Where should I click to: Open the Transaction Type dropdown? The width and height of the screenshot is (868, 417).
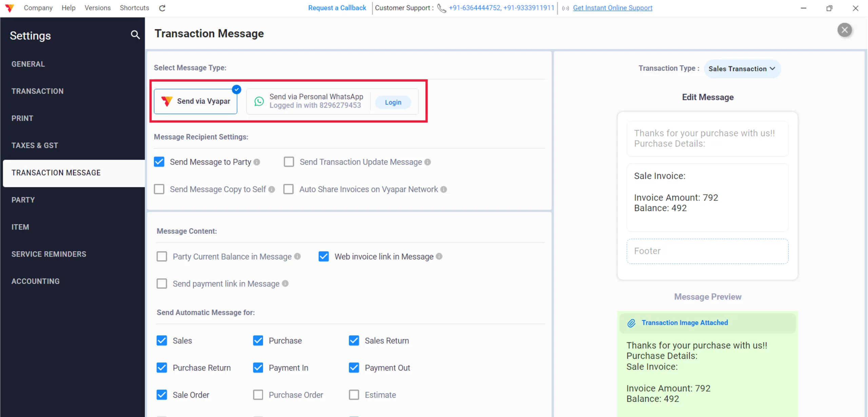[x=743, y=68]
